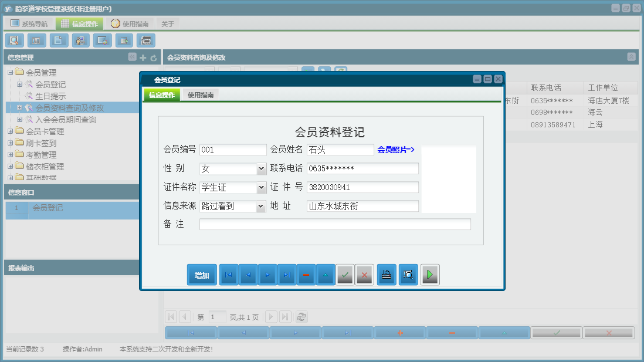Collapse the 会员管理 tree folder

tap(11, 73)
